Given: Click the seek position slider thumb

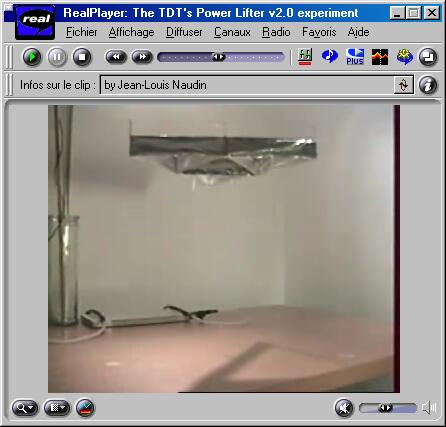Looking at the screenshot, I should pos(219,57).
